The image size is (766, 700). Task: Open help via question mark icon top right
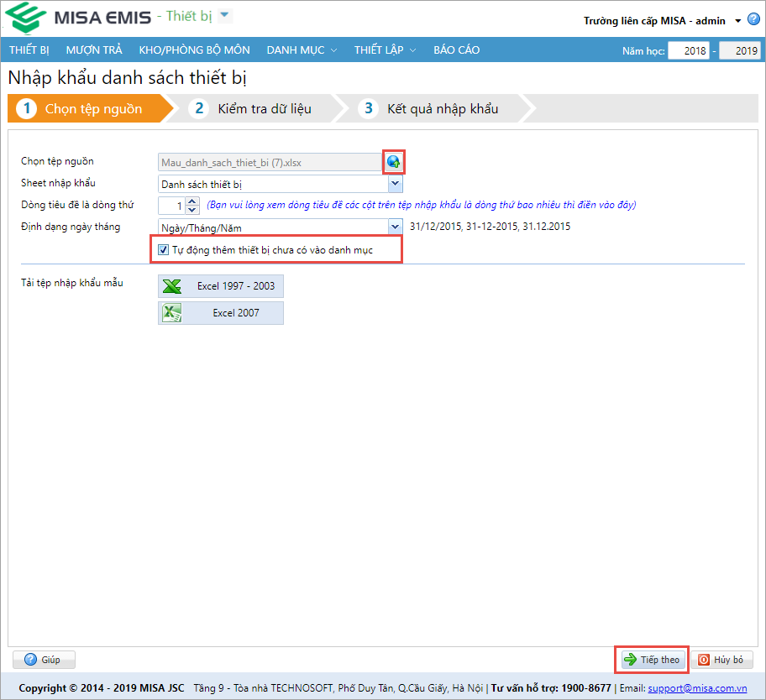point(753,19)
